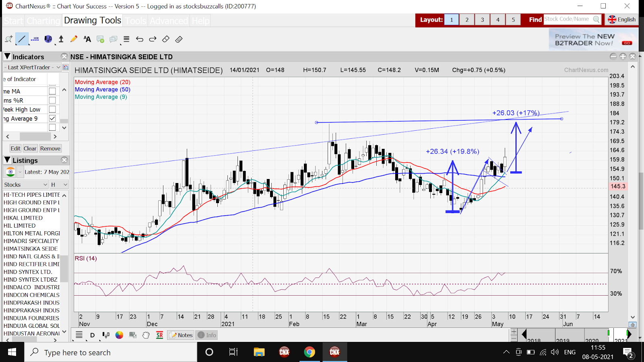Click the Remove indicator button

tap(50, 148)
